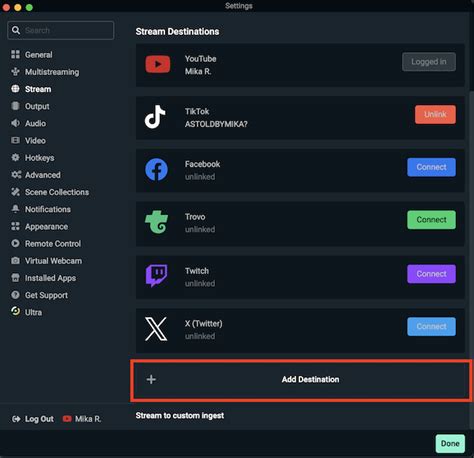
Task: Click the Twitch logo in destinations
Action: [156, 276]
